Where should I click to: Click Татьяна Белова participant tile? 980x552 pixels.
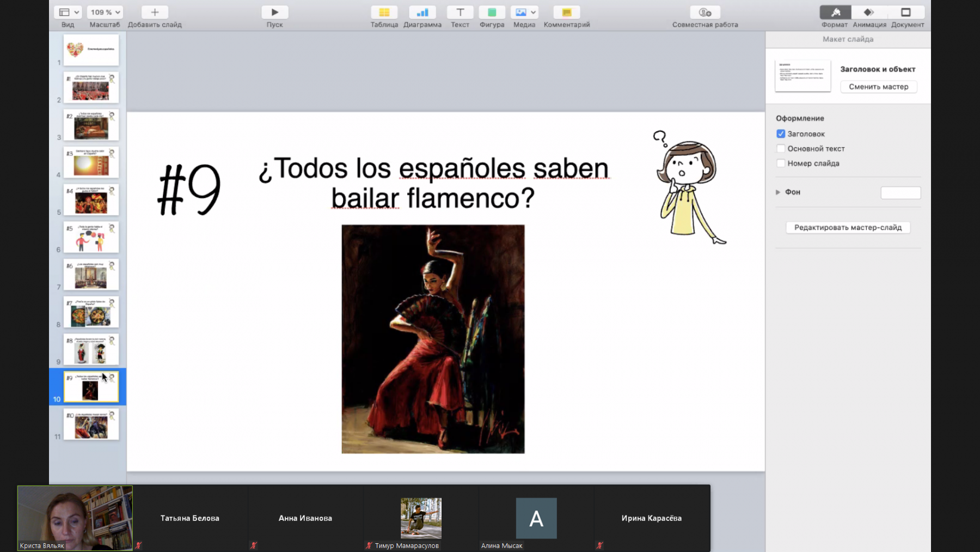tap(190, 518)
